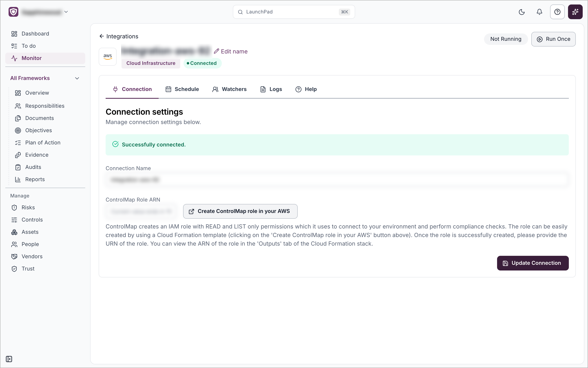Open Audits page
This screenshot has width=588, height=368.
click(x=47, y=167)
